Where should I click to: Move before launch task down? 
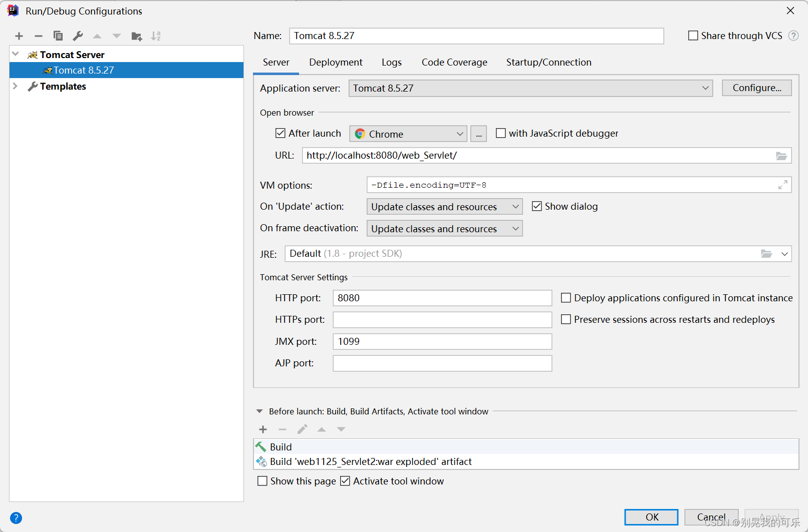pyautogui.click(x=341, y=429)
